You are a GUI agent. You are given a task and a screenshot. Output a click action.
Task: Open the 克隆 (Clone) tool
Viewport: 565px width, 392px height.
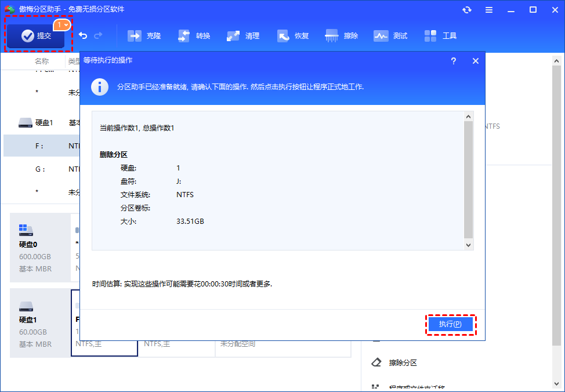click(144, 36)
